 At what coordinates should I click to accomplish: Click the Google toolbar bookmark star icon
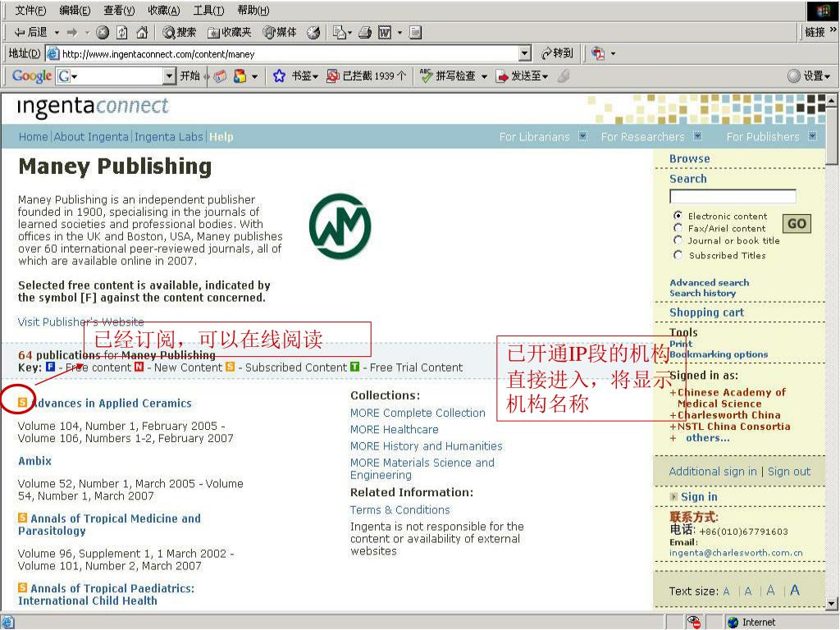(279, 76)
